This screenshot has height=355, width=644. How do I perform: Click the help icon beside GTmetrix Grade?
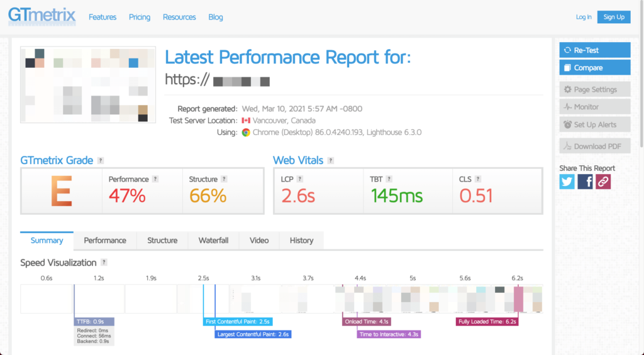coord(101,160)
